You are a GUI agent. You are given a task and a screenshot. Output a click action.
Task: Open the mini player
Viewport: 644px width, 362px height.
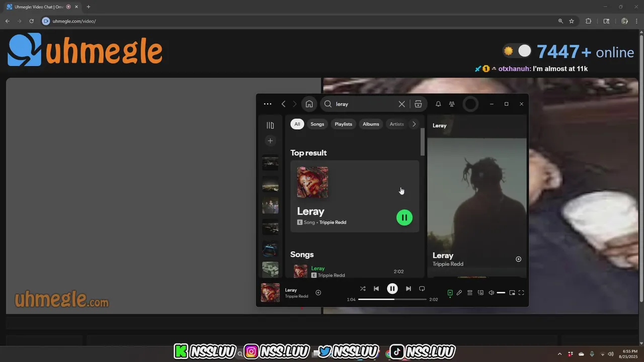(512, 293)
